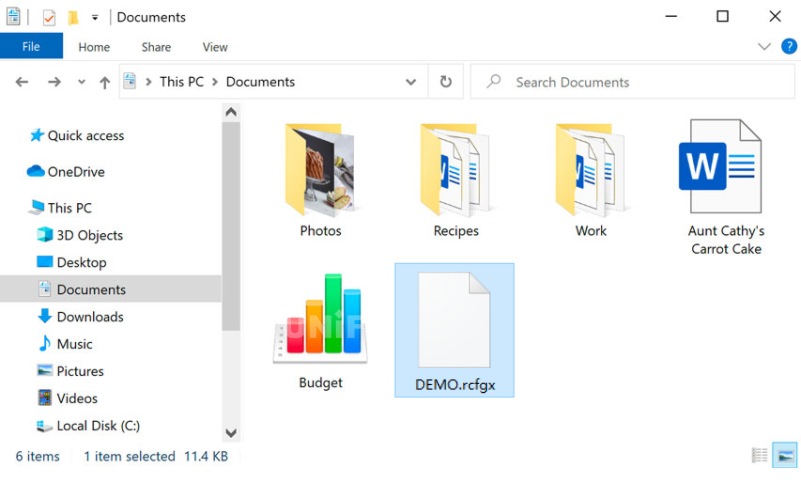The height and width of the screenshot is (483, 801).
Task: Click the OneDrive cloud icon
Action: click(35, 171)
